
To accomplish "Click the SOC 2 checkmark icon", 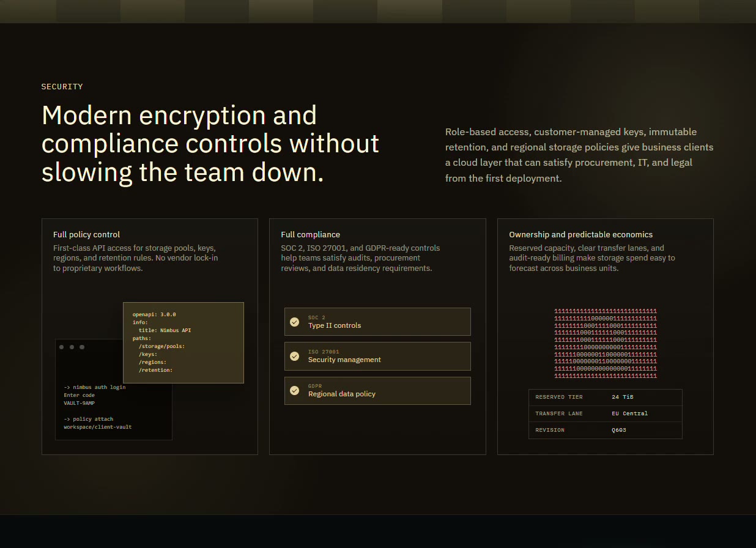I will 294,322.
